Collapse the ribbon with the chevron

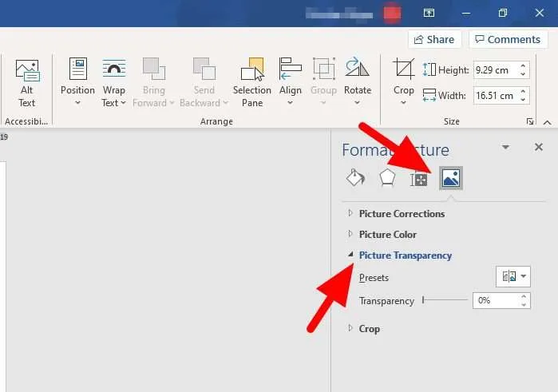[548, 122]
